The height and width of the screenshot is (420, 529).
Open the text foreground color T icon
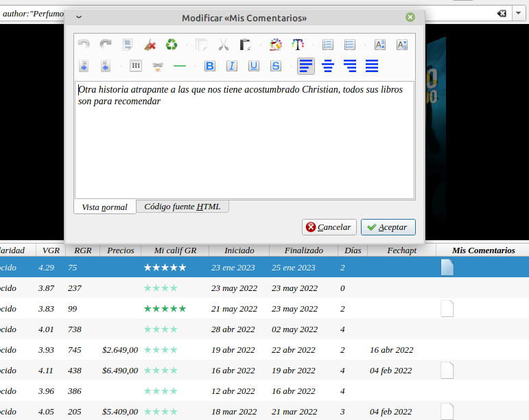[298, 44]
